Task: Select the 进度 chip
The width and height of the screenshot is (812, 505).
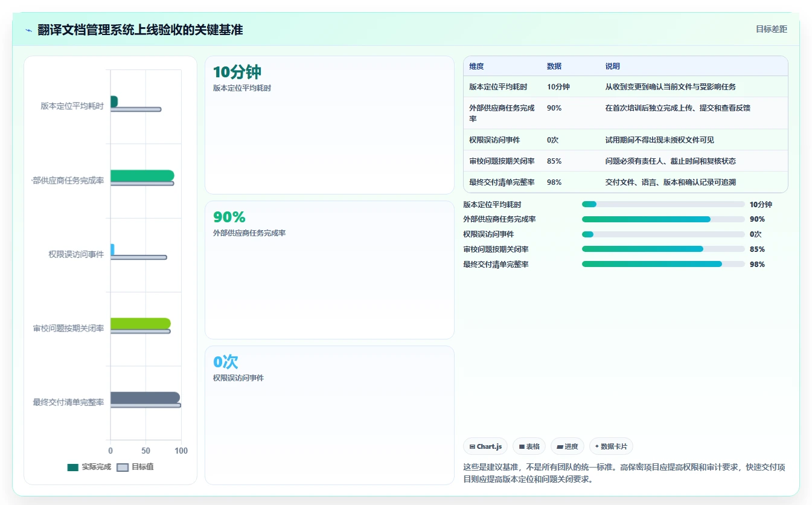Action: 567,446
